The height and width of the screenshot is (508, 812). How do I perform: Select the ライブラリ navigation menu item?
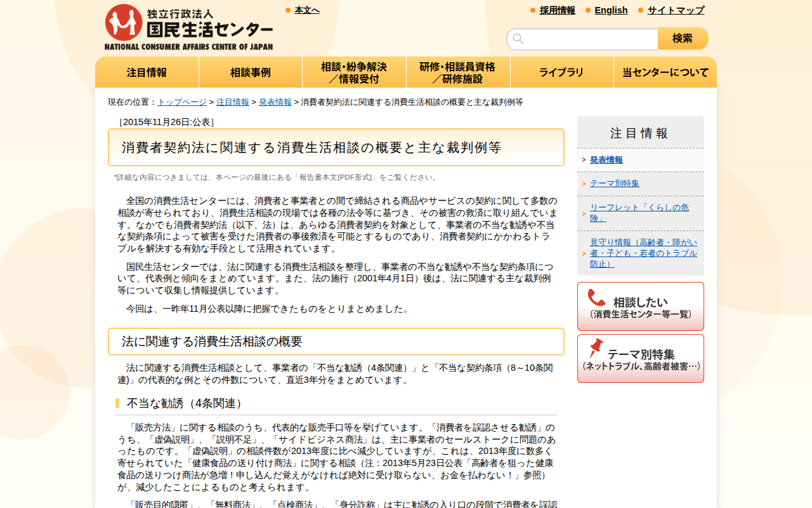[561, 72]
